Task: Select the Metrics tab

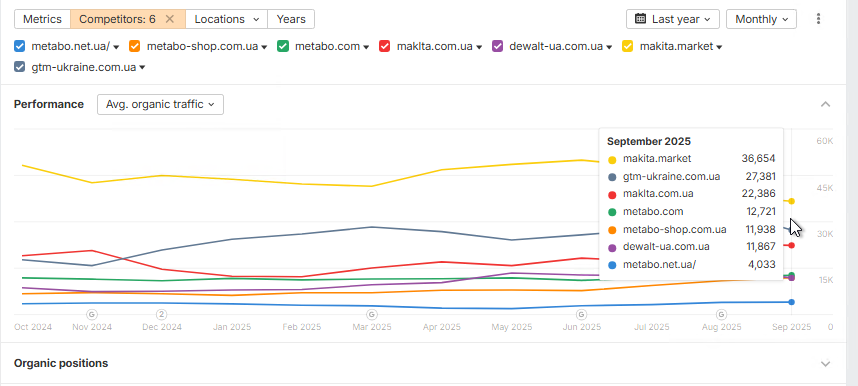Action: [42, 19]
